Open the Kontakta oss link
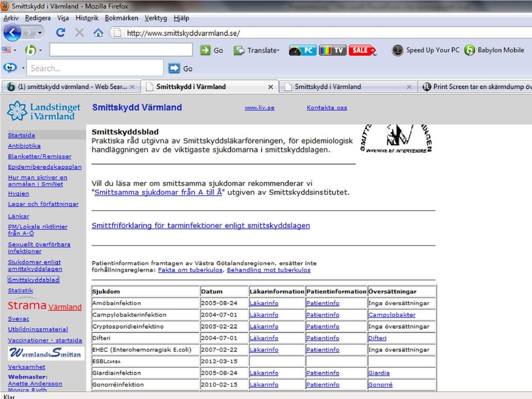The height and width of the screenshot is (399, 532). coord(327,108)
